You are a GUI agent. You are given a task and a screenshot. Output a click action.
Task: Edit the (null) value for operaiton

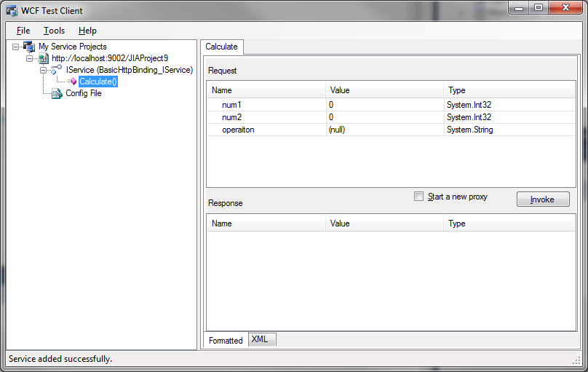pos(385,130)
